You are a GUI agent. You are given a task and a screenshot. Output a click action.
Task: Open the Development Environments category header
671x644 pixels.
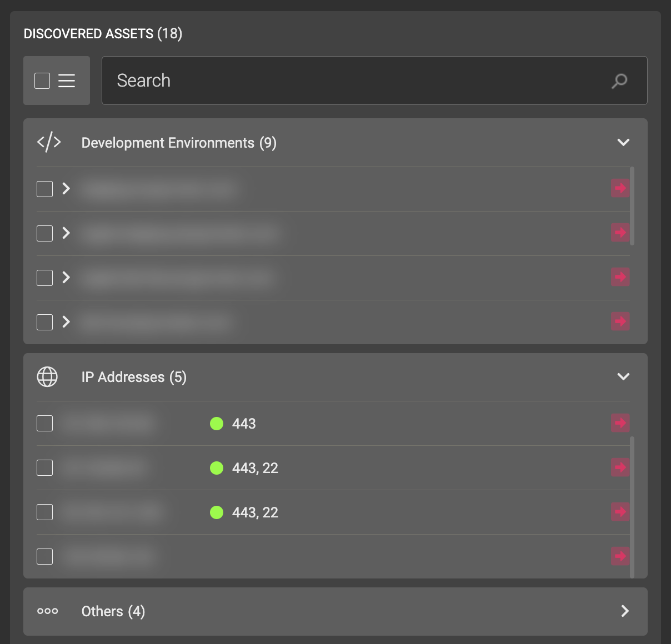[x=178, y=143]
